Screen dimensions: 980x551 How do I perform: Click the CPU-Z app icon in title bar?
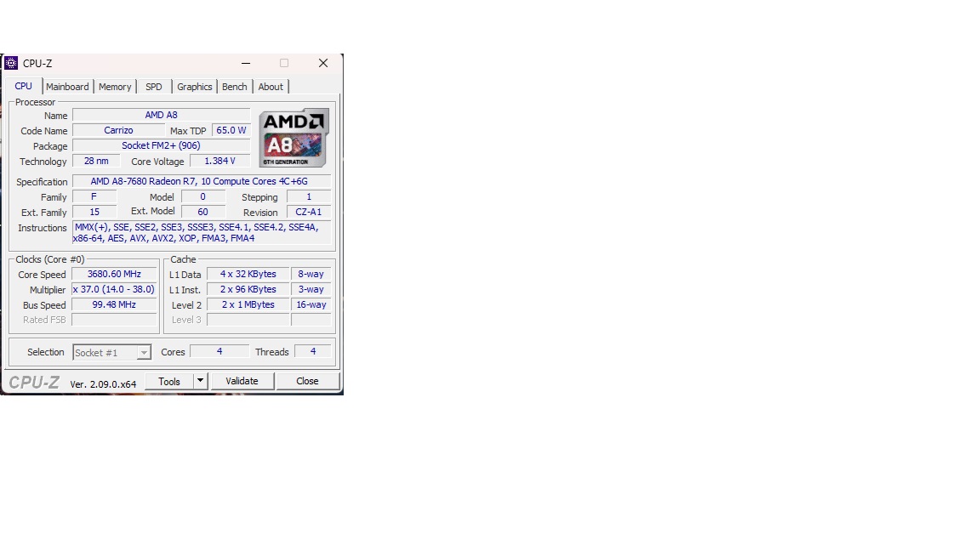tap(10, 63)
